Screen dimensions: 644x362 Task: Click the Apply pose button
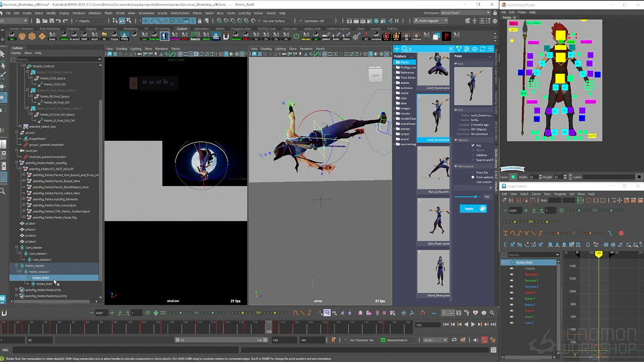469,209
